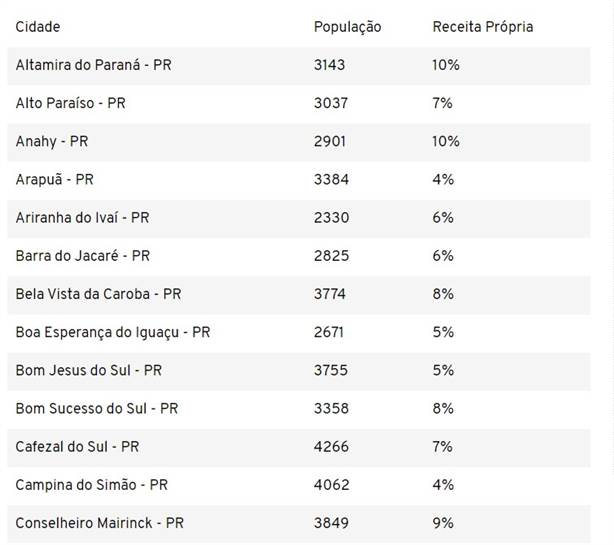This screenshot has width=614, height=545.
Task: Select the Altamira do Paraná - PR row
Action: pyautogui.click(x=299, y=65)
